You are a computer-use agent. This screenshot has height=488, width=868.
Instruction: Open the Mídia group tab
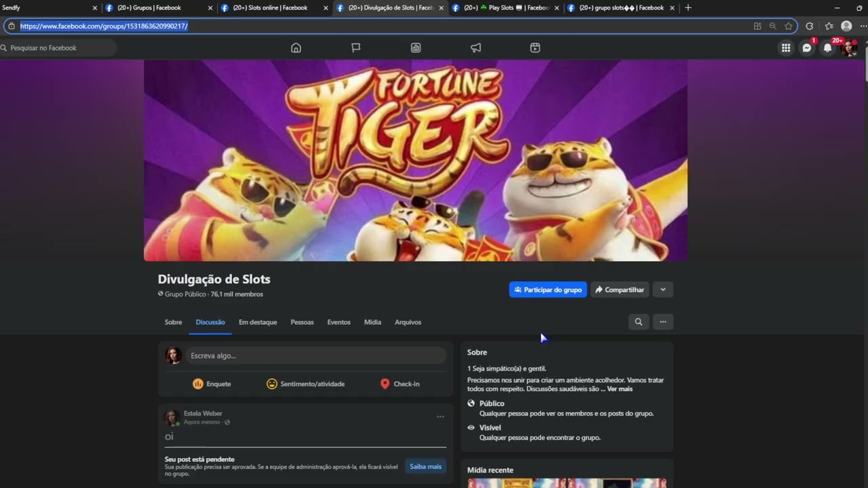tap(372, 322)
